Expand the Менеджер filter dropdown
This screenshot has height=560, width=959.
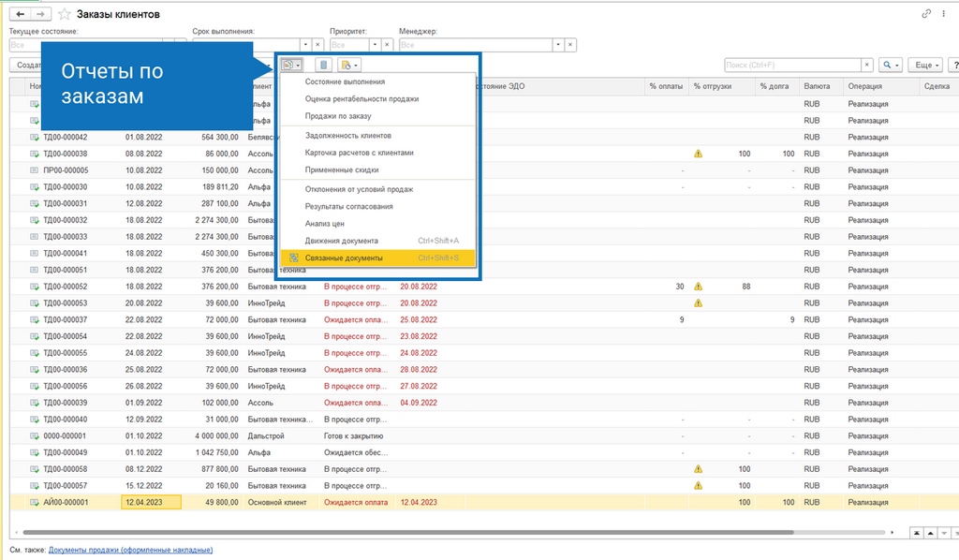[x=558, y=45]
